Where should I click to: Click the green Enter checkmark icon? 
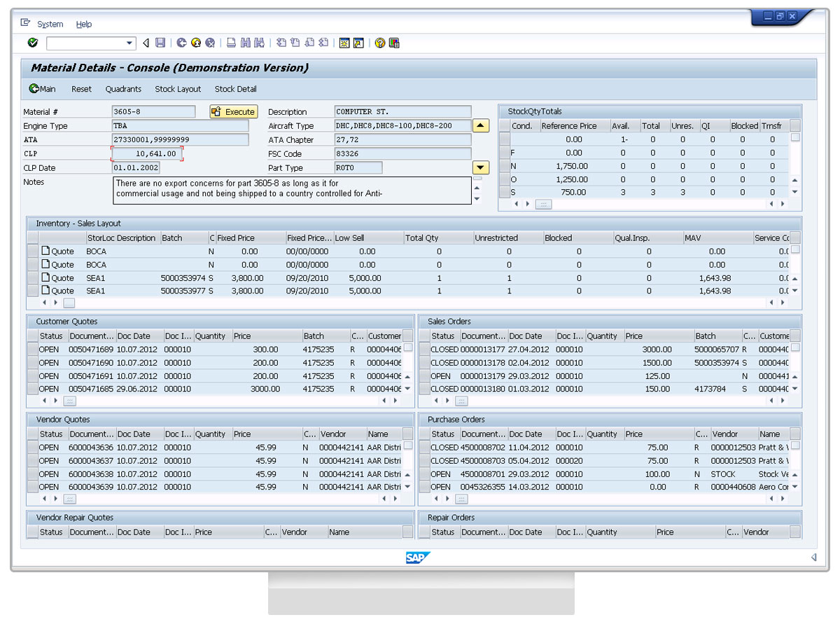32,43
